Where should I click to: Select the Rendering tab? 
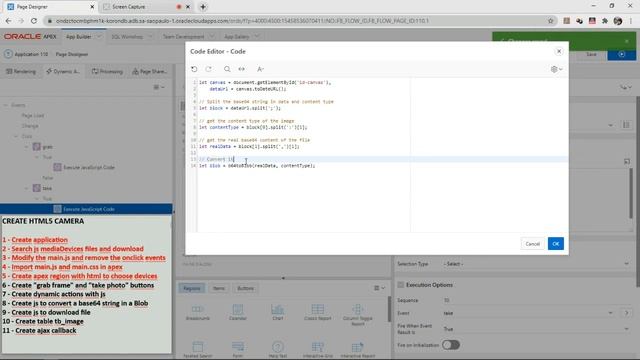(21, 71)
